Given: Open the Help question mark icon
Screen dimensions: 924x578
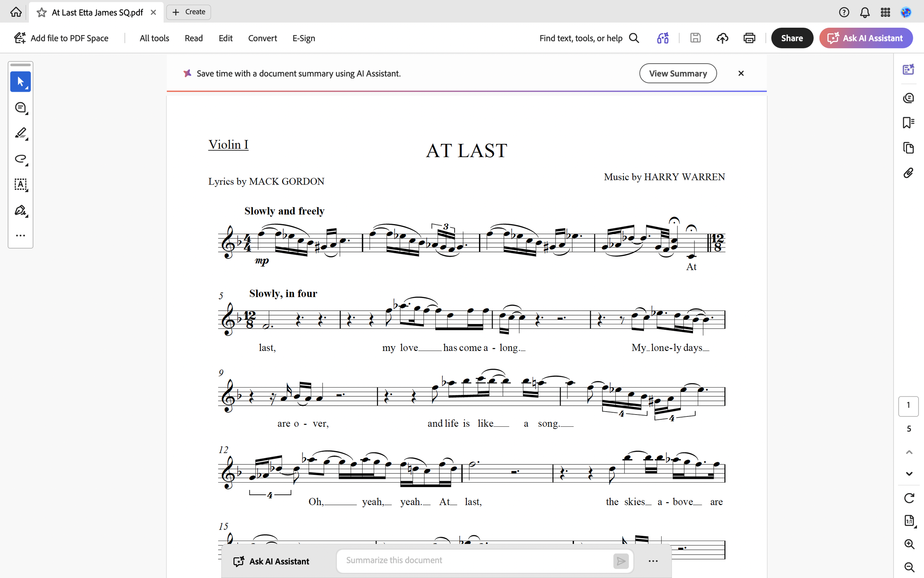Looking at the screenshot, I should [x=844, y=13].
